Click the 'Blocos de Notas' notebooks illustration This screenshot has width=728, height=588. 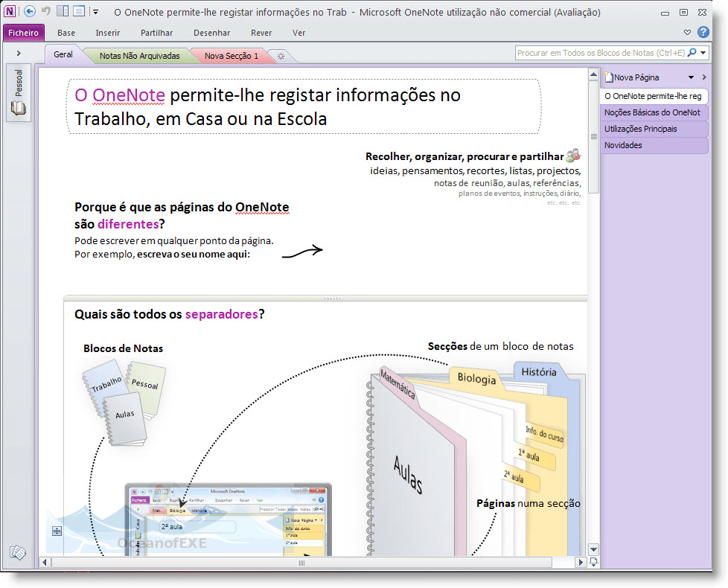point(124,403)
